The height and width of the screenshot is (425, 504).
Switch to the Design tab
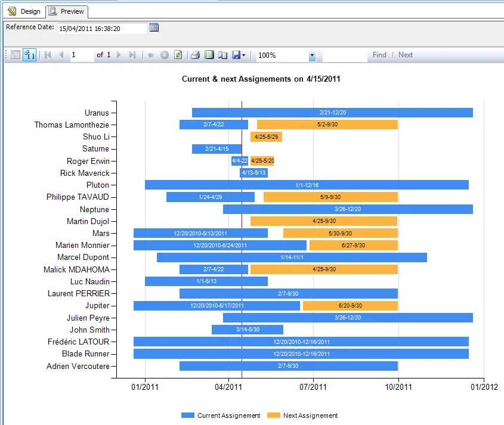click(24, 11)
